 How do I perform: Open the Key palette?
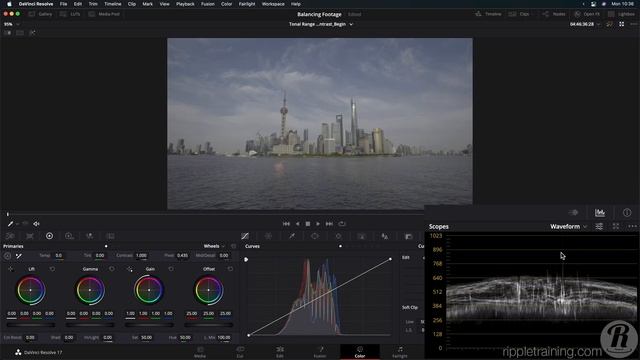(x=408, y=236)
